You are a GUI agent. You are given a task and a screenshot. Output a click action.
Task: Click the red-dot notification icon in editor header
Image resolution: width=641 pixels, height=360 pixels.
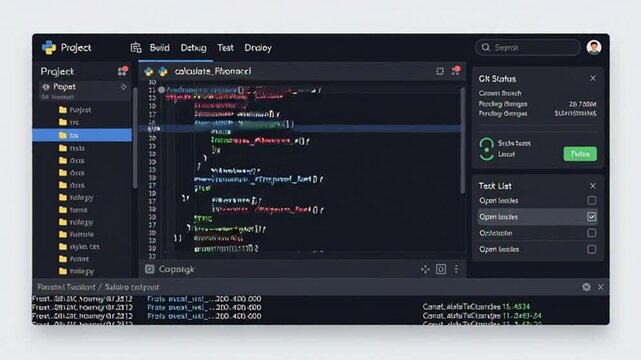[456, 71]
